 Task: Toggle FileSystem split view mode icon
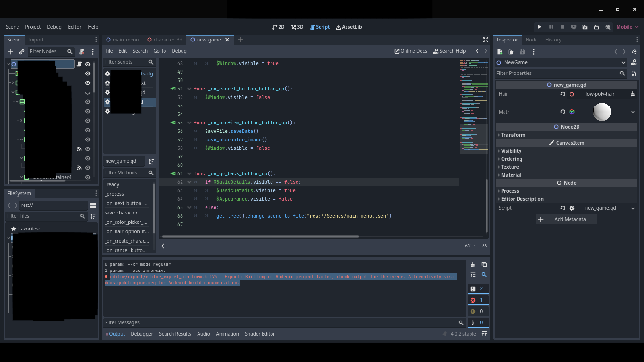click(93, 206)
